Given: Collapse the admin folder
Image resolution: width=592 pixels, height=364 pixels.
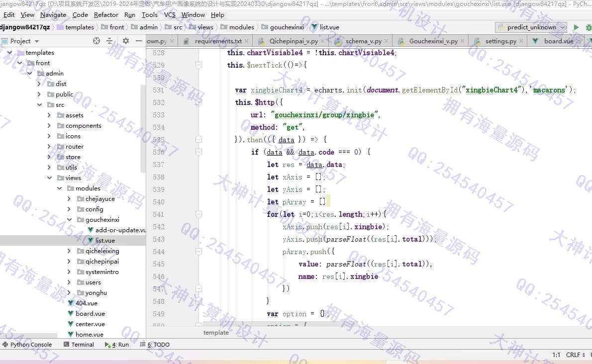Looking at the screenshot, I should (x=29, y=73).
